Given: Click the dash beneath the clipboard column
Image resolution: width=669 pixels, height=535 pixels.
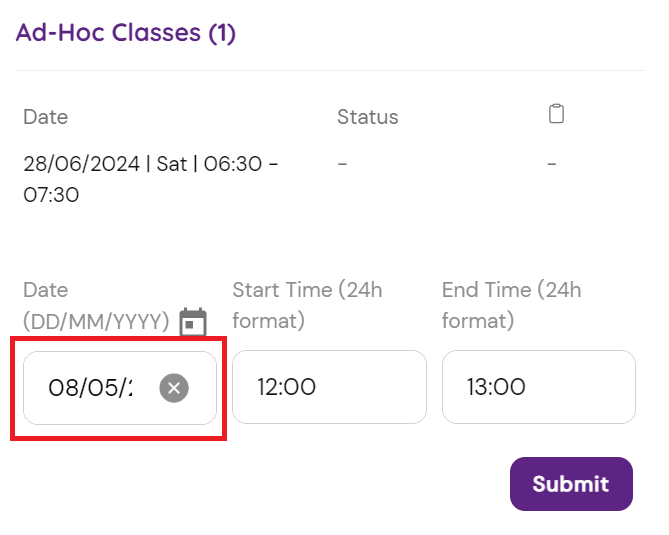Looking at the screenshot, I should [x=552, y=164].
